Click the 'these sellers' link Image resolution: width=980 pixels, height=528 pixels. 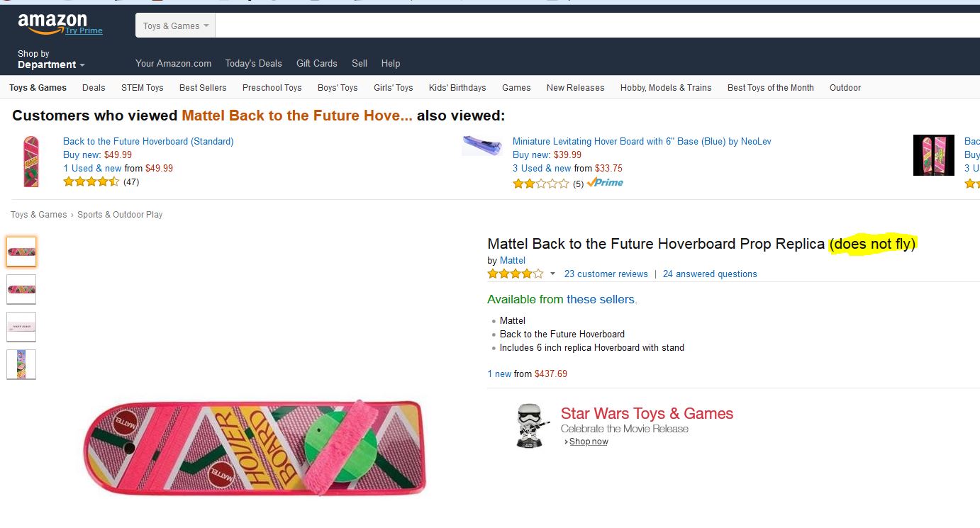[601, 300]
